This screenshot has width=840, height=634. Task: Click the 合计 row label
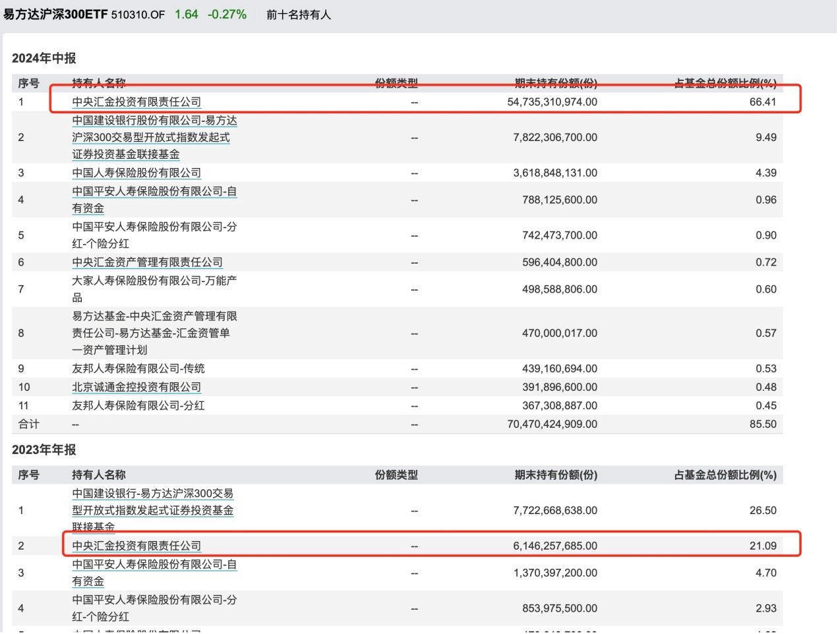(x=28, y=424)
